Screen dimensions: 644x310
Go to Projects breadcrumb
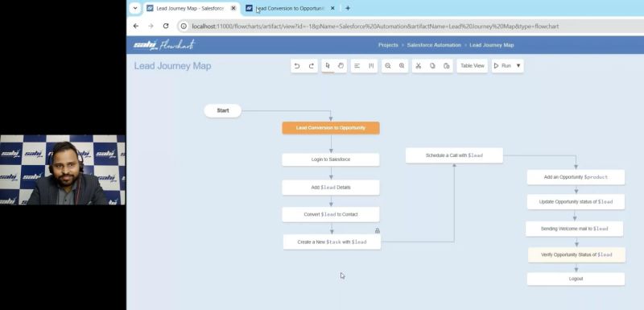388,45
